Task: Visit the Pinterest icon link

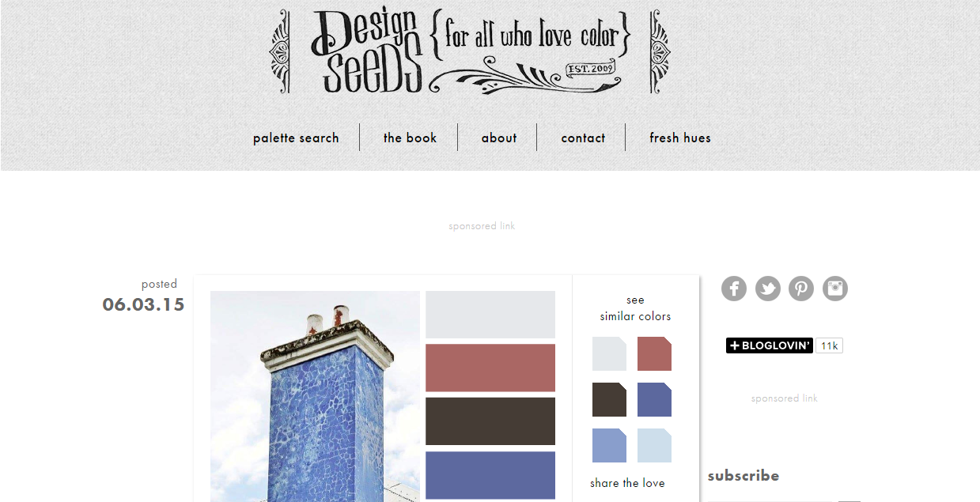Action: 801,289
